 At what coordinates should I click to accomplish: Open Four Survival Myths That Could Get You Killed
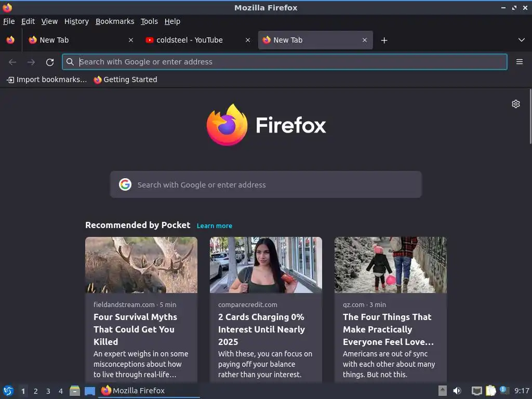[x=136, y=329]
